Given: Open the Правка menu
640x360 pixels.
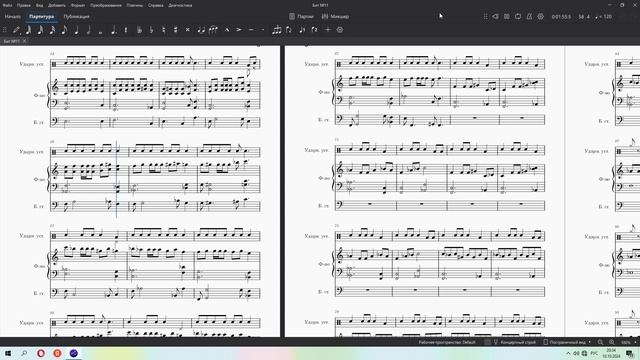Looking at the screenshot, I should click(24, 5).
